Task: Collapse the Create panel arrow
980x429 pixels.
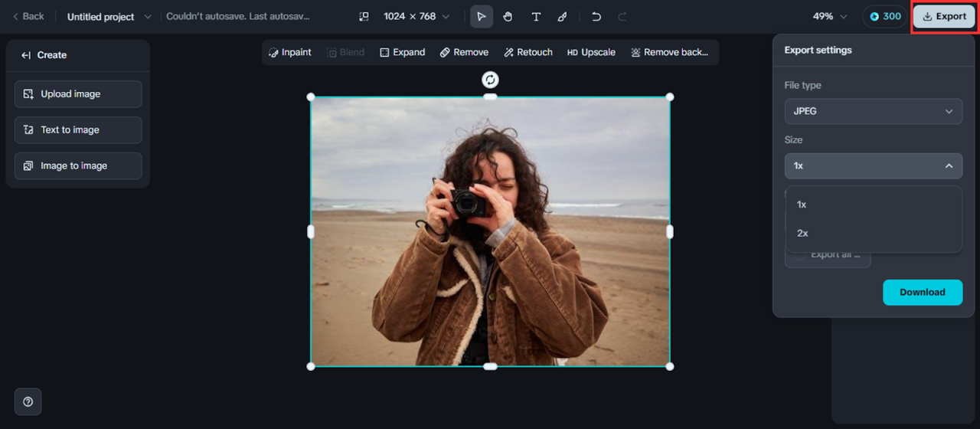Action: 26,55
